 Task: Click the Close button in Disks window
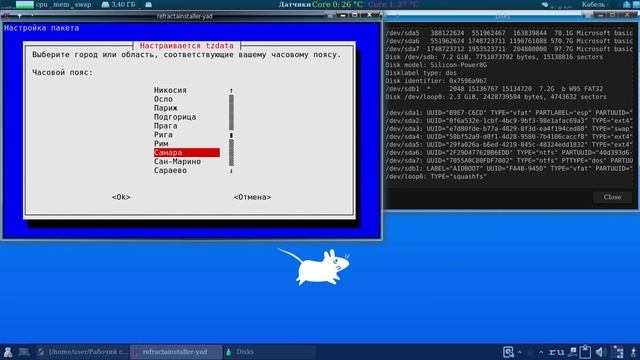tap(612, 197)
